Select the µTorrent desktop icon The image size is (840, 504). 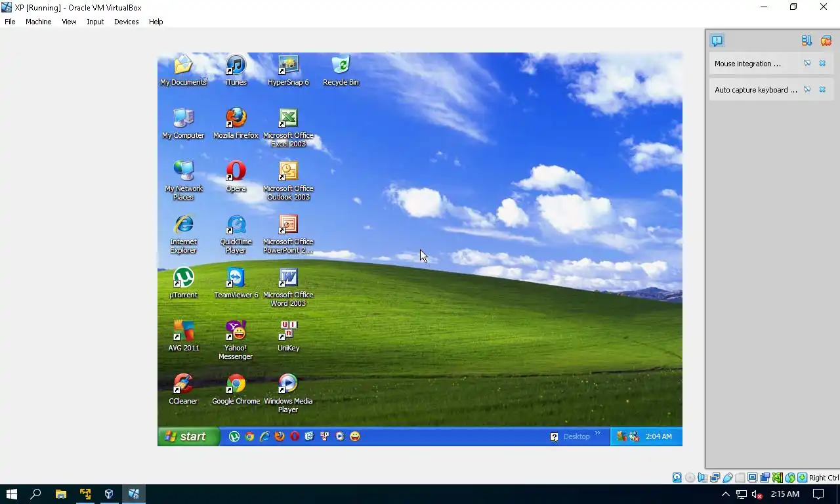coord(183,283)
